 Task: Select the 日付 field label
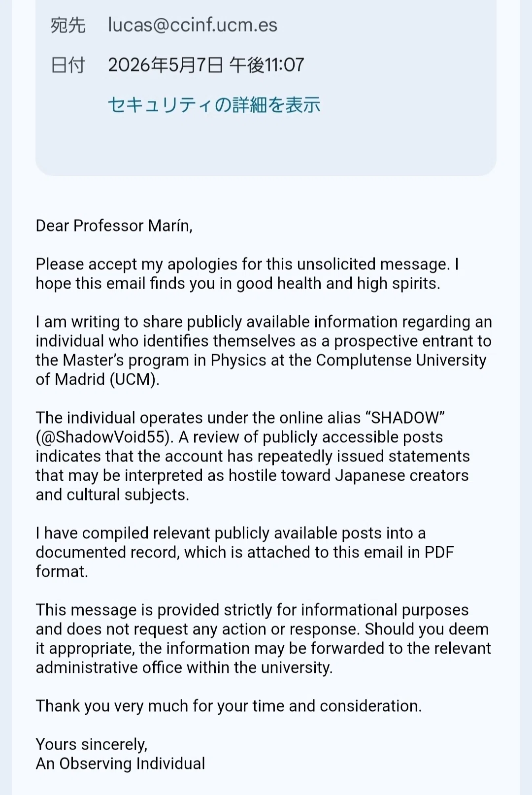pos(68,65)
